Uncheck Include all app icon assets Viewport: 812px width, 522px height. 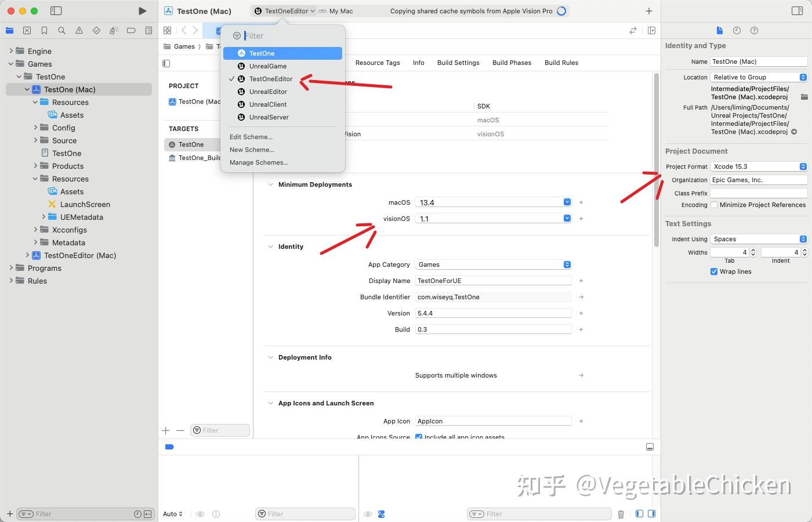click(x=418, y=437)
